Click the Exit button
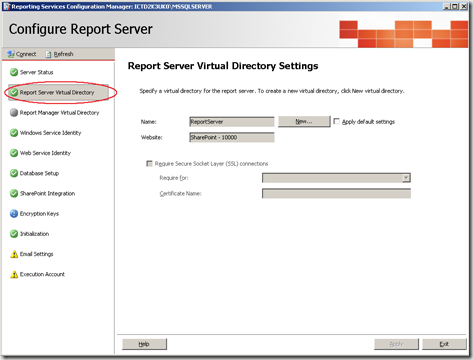Screen dimensions: 473x360 (x=444, y=344)
